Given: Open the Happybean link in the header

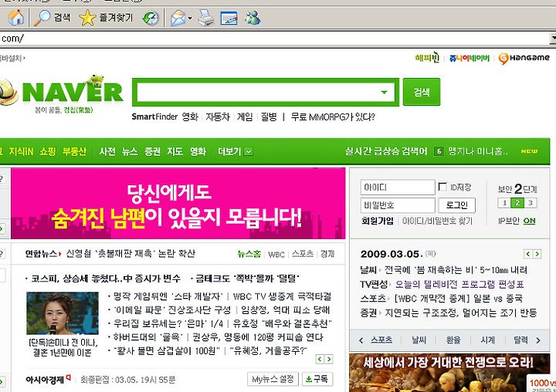Looking at the screenshot, I should [427, 57].
